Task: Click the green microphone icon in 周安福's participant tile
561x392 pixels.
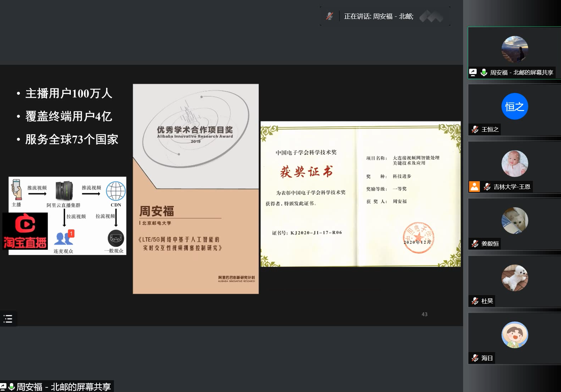Action: coord(484,72)
